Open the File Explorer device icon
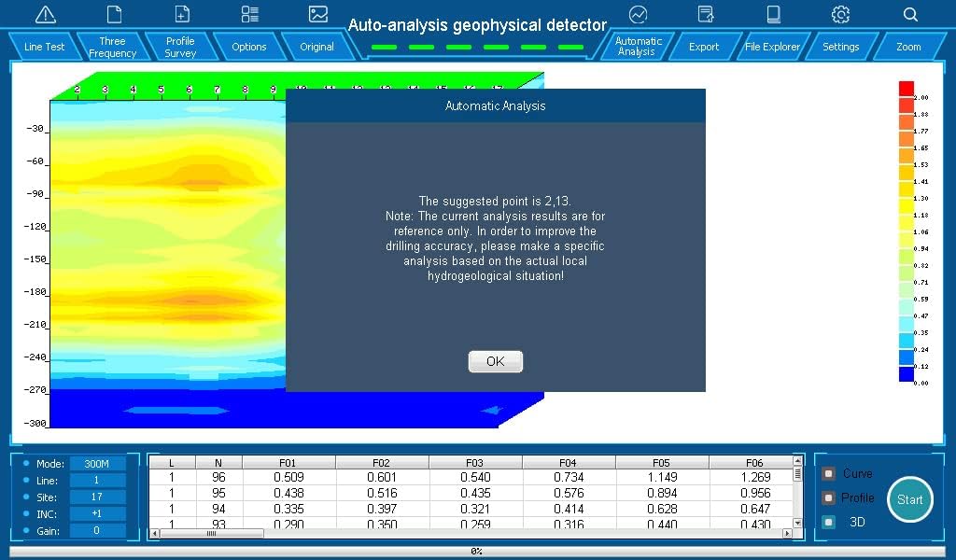Image resolution: width=956 pixels, height=560 pixels. 772,14
